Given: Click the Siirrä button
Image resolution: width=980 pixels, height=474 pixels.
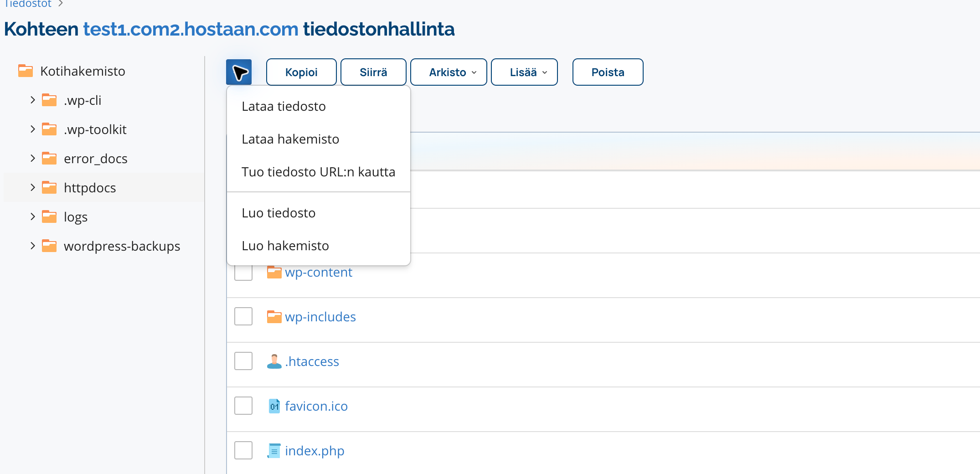Looking at the screenshot, I should pyautogui.click(x=373, y=72).
